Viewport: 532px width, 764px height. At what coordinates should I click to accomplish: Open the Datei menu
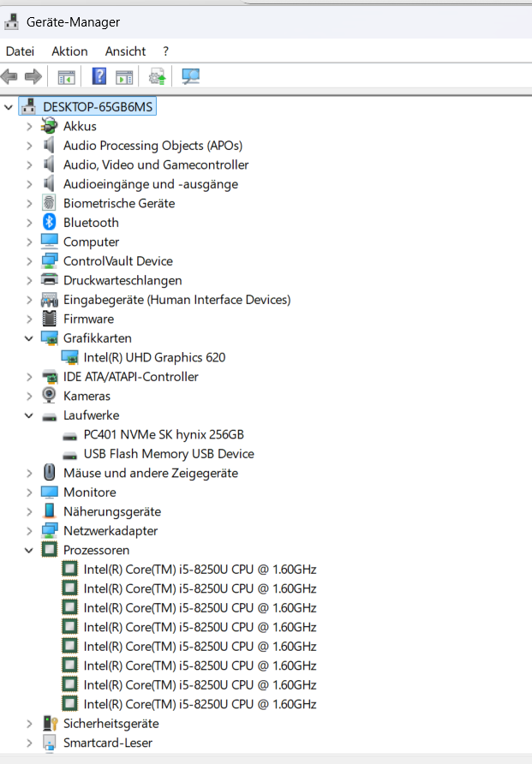tap(20, 51)
